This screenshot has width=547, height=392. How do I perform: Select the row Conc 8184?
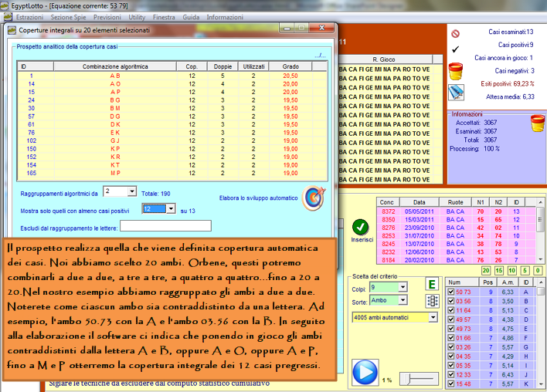coord(457,260)
